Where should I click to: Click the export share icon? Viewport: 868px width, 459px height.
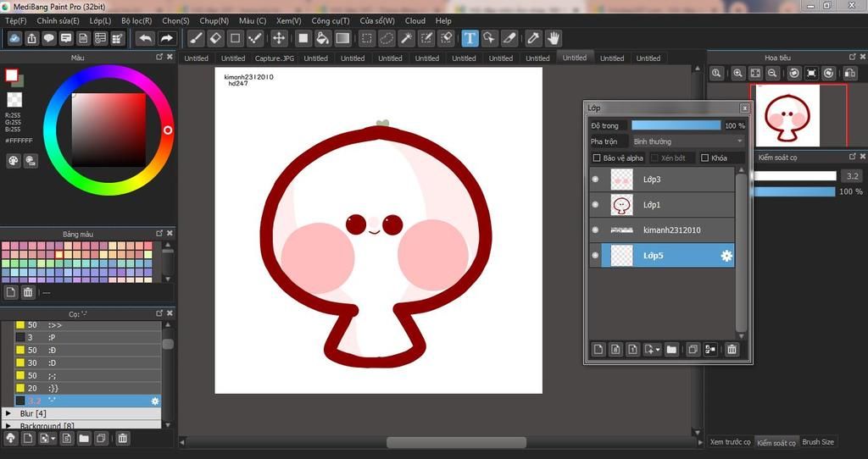[x=31, y=38]
